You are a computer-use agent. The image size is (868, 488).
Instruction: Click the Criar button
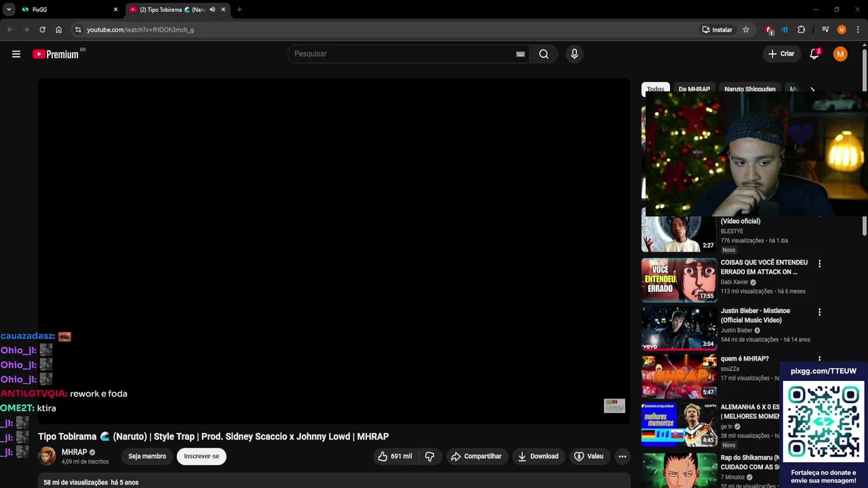coord(781,54)
